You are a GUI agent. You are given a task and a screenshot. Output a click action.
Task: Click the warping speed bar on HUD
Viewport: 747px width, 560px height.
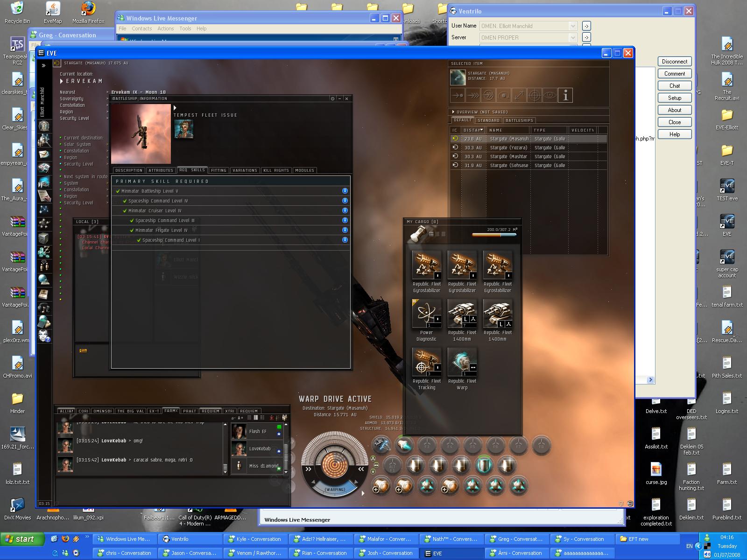335,489
